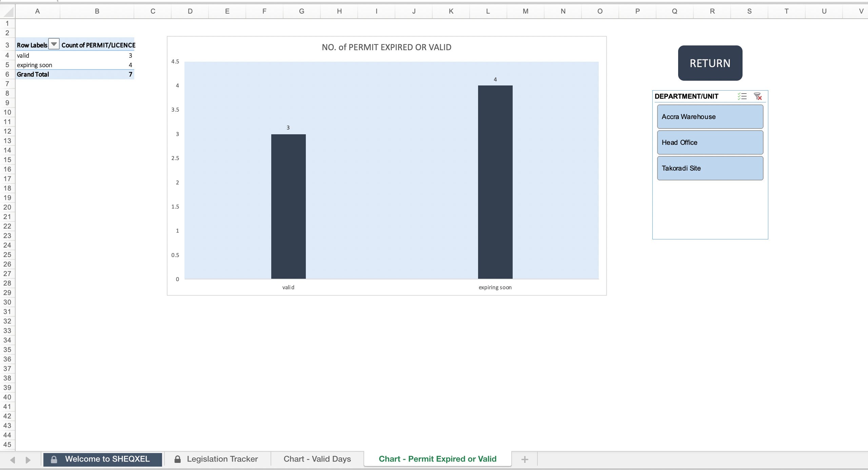This screenshot has height=470, width=868.
Task: Click the previous sheet navigation arrow
Action: tap(13, 459)
